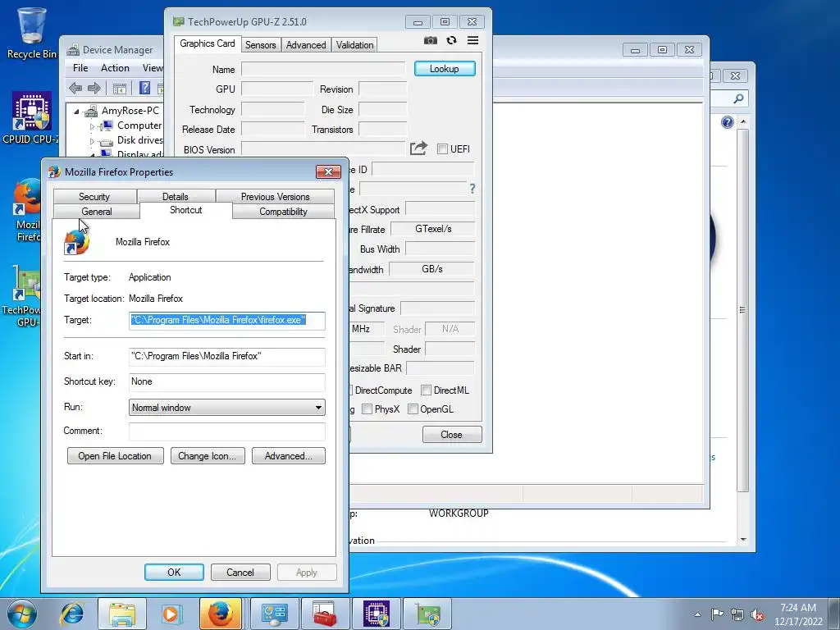
Task: Switch to the General tab
Action: coord(97,211)
